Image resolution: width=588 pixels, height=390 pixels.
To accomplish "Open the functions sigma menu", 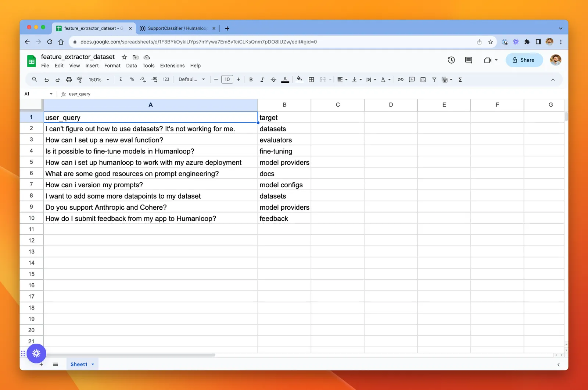I will (460, 79).
